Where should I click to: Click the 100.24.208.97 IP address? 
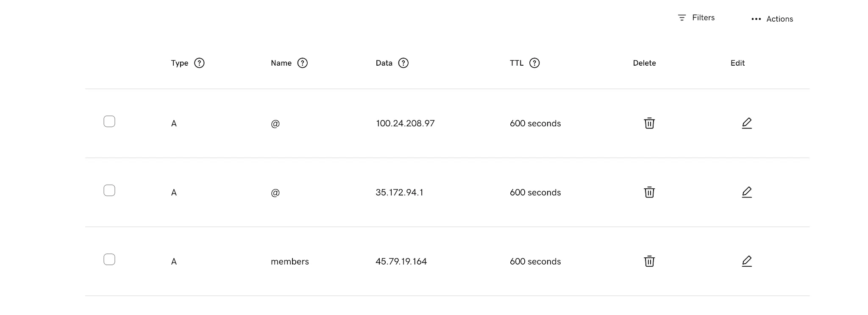click(405, 123)
